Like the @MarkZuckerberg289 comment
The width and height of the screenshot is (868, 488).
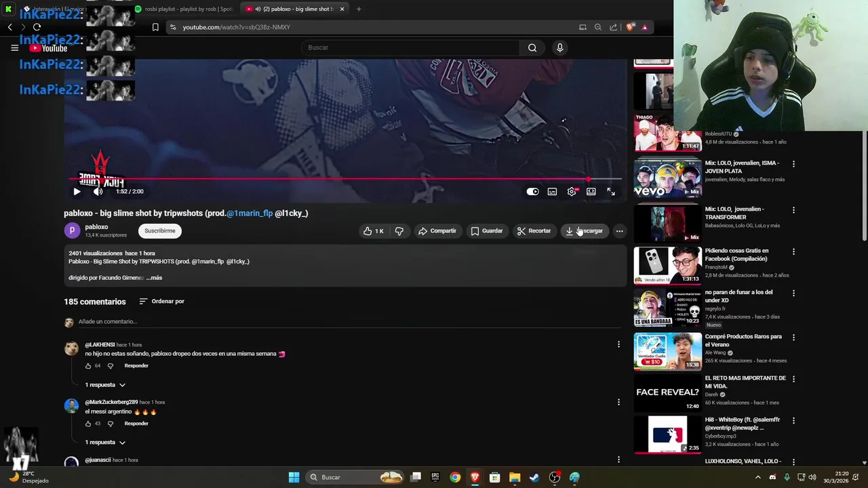click(88, 424)
